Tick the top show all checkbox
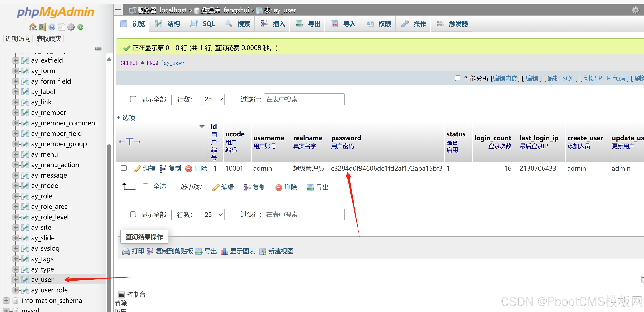This screenshot has width=644, height=312. (x=133, y=99)
